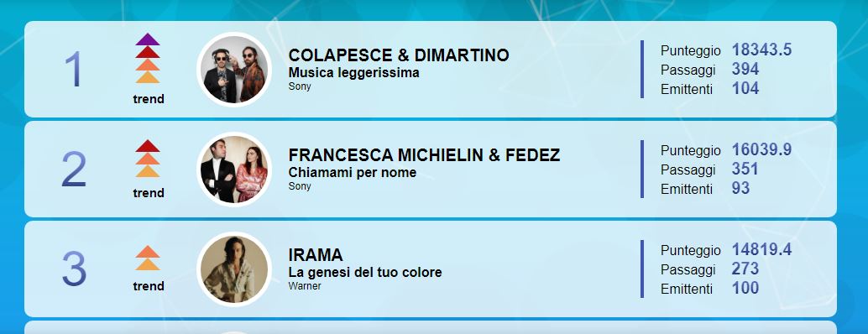Viewport: 868px width, 334px height.
Task: Click the Warner label under Irama
Action: point(305,286)
